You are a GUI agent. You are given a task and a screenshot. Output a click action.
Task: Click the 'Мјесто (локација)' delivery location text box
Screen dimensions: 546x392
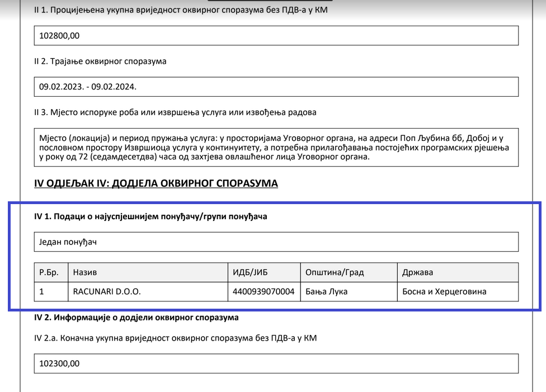click(276, 147)
